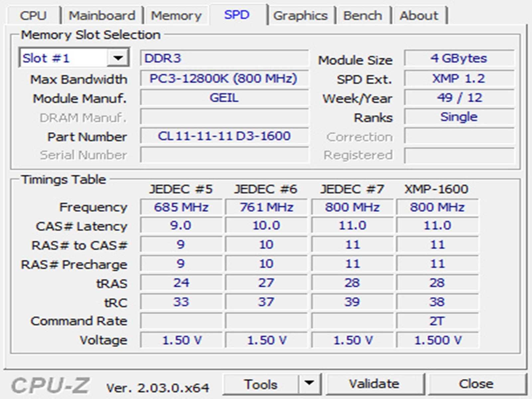This screenshot has height=399, width=532.
Task: Click the JEDEC #7 800 MHz frequency cell
Action: tap(352, 207)
